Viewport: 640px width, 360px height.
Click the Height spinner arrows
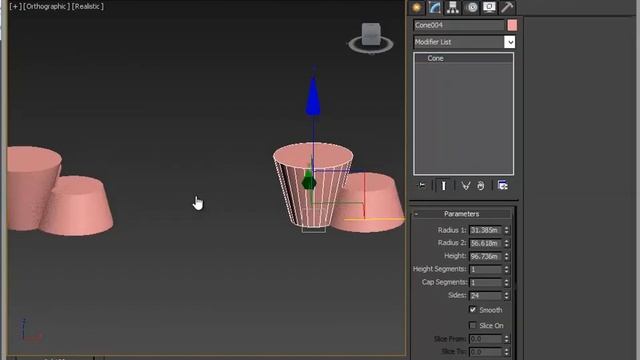tap(507, 256)
